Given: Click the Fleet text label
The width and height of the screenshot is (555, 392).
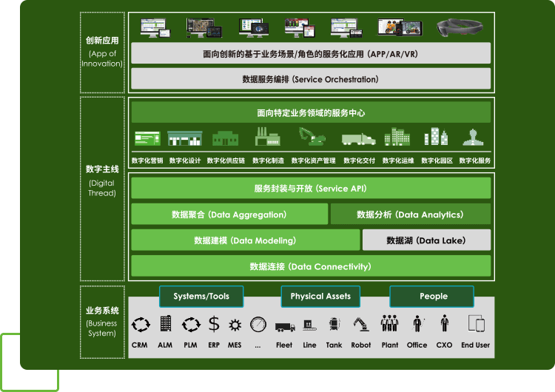Looking at the screenshot, I should pos(284,345).
